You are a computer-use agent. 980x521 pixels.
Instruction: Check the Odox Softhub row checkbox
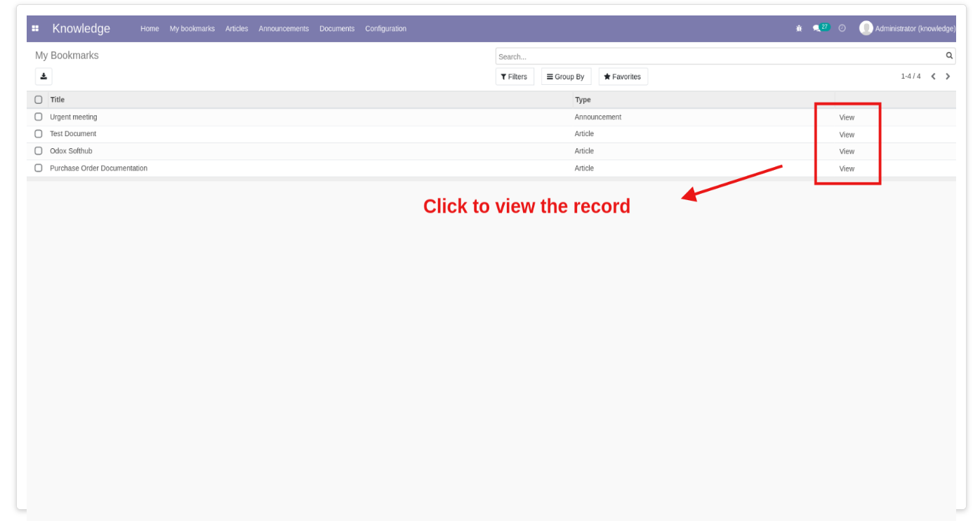tap(39, 151)
